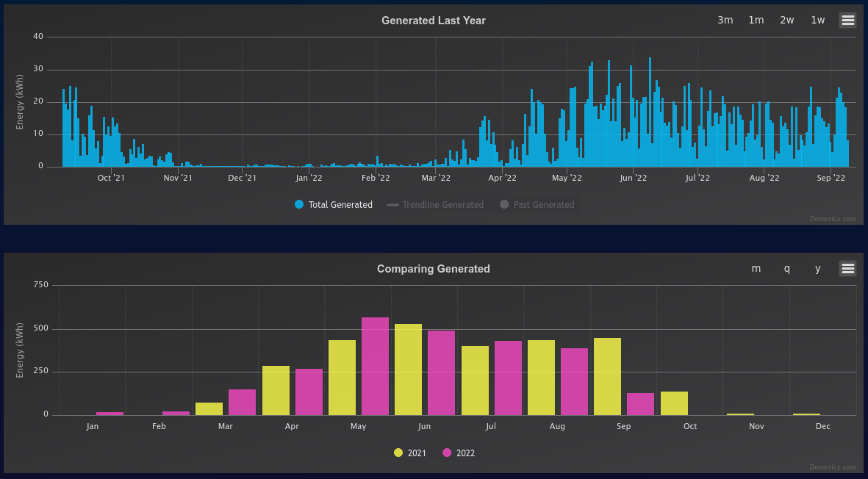Open the Domoticz.com link under the bottom chart
This screenshot has height=479, width=868.
833,467
